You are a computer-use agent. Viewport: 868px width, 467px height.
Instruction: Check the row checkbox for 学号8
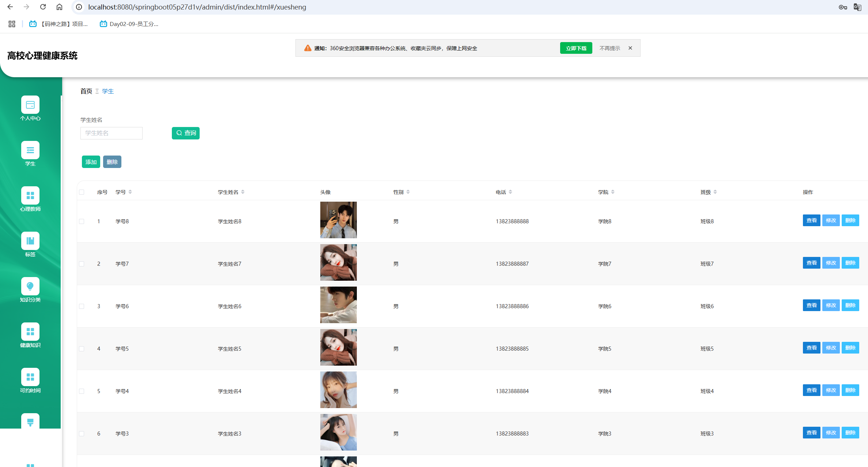coord(82,221)
